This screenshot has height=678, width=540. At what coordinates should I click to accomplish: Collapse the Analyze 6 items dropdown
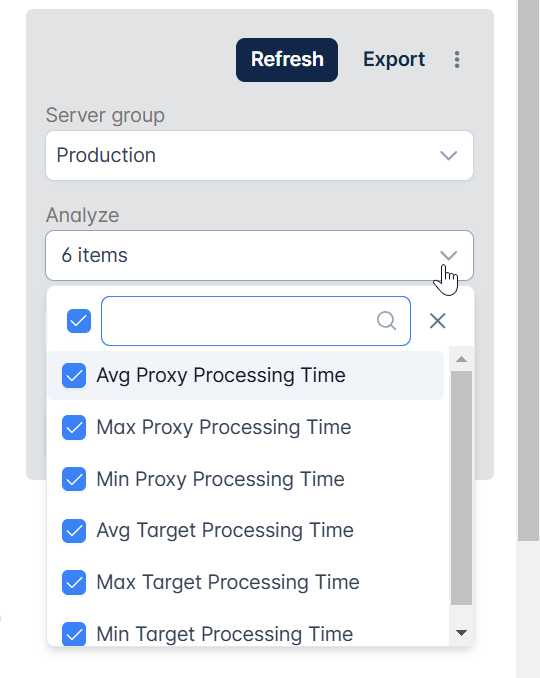(259, 256)
